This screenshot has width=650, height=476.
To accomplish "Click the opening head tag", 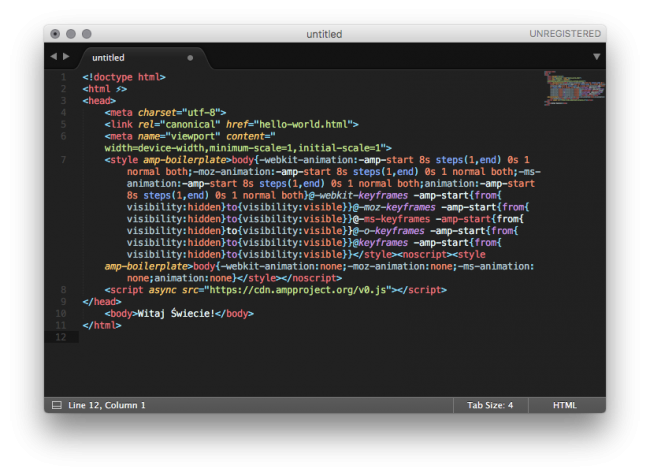I will (x=99, y=101).
